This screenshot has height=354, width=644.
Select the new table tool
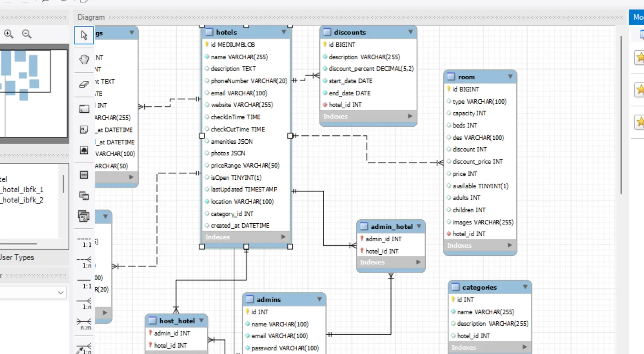pos(84,175)
